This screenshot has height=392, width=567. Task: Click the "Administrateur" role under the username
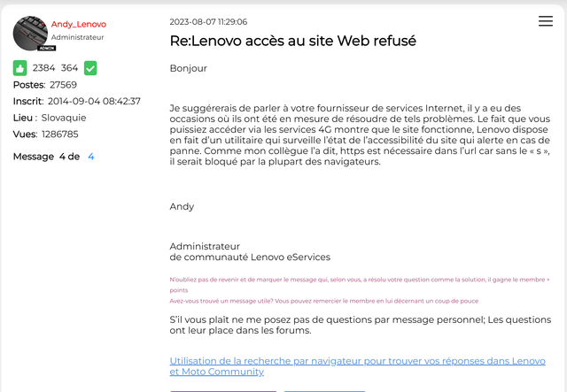(x=77, y=37)
